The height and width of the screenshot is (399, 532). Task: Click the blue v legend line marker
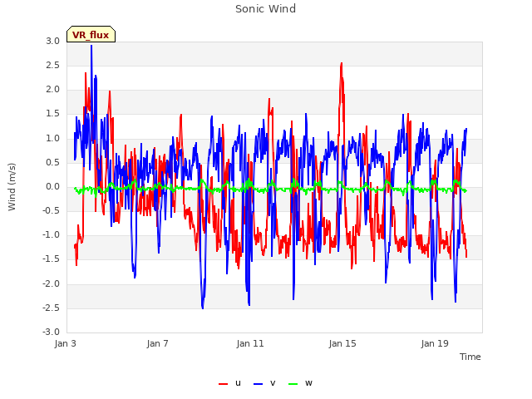(x=258, y=384)
